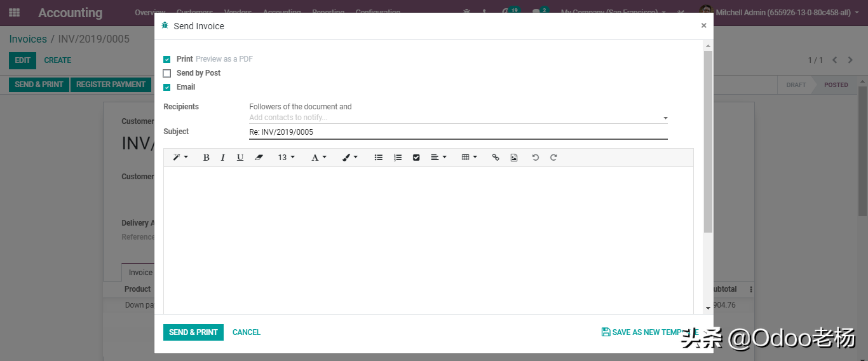Click the CREATE button
Viewport: 868px width, 361px height.
click(x=58, y=60)
